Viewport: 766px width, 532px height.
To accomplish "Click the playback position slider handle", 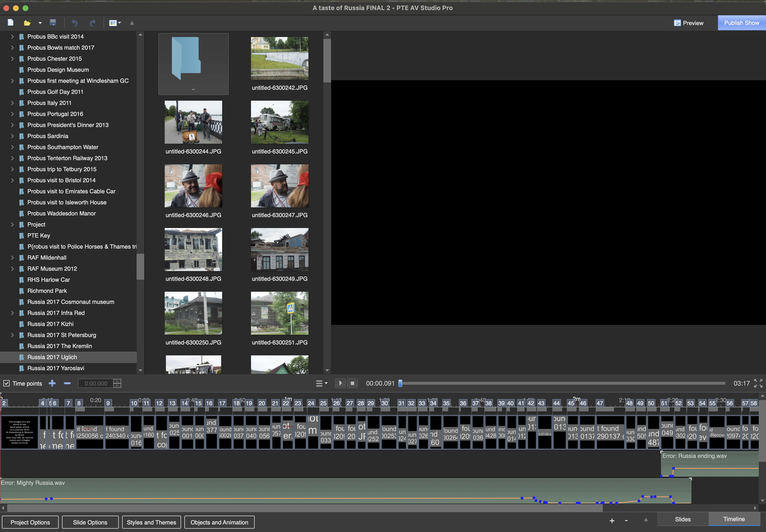I will click(x=400, y=383).
